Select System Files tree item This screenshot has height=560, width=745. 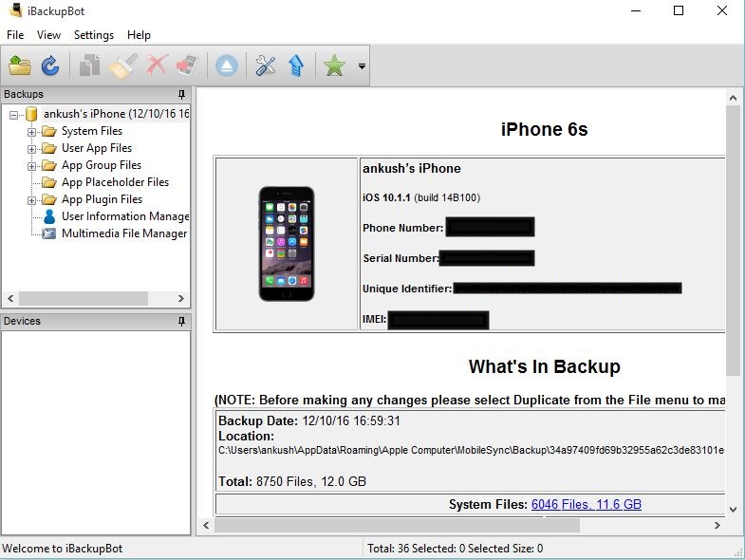point(92,131)
